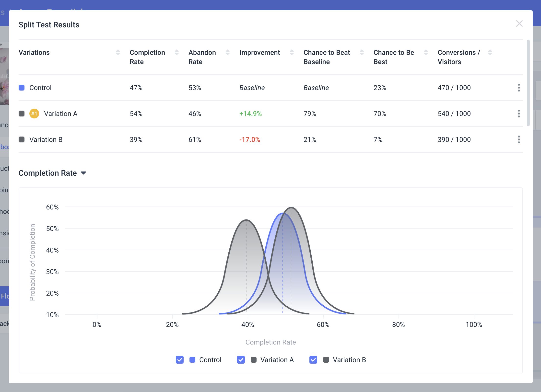Click Variation B's 61% abandon rate
This screenshot has width=541, height=392.
pos(195,139)
